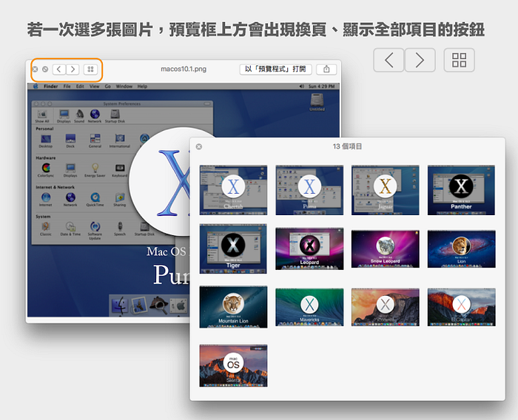Screen dimensions: 518x420
Task: Open the General preference pane
Action: (x=95, y=141)
